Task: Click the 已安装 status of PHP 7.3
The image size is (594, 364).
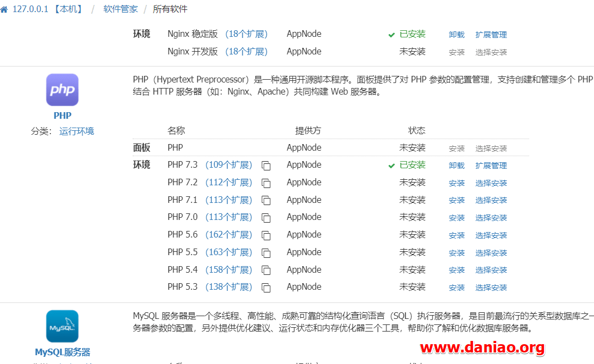Action: point(412,165)
